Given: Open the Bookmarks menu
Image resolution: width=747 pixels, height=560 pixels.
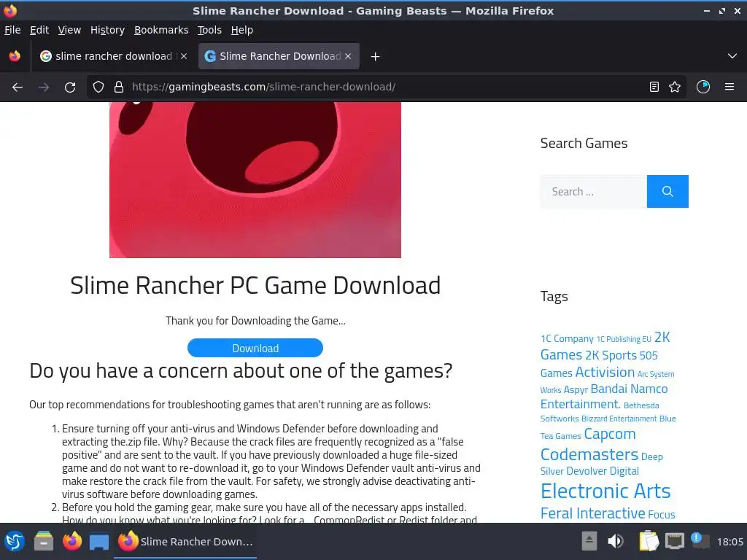Looking at the screenshot, I should coord(161,30).
